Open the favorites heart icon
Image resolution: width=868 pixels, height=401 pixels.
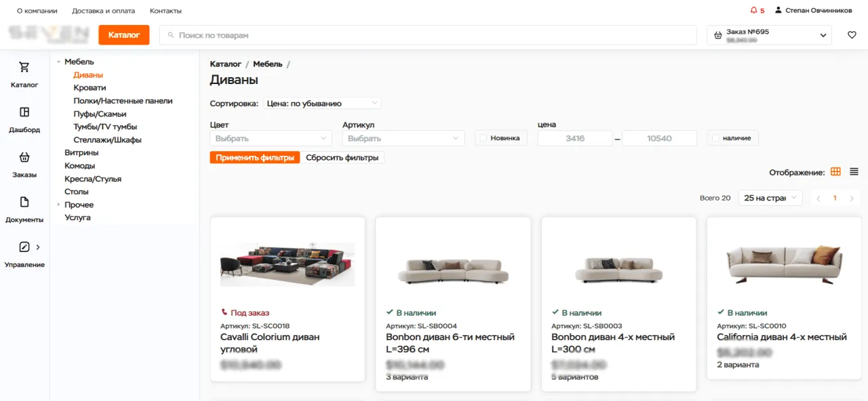pos(852,35)
